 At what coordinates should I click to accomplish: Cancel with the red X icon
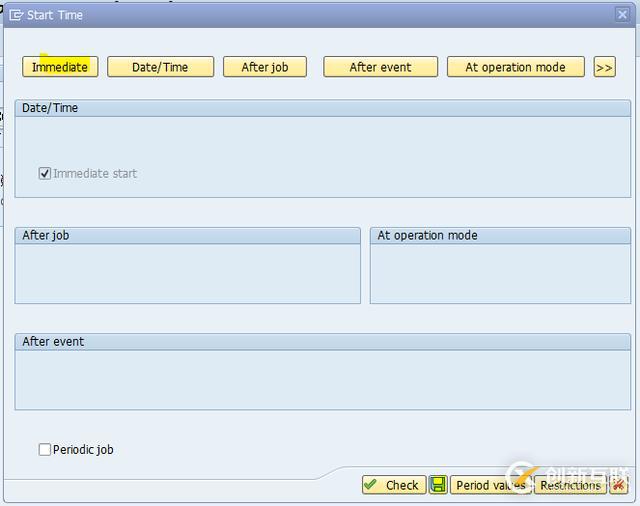(618, 485)
